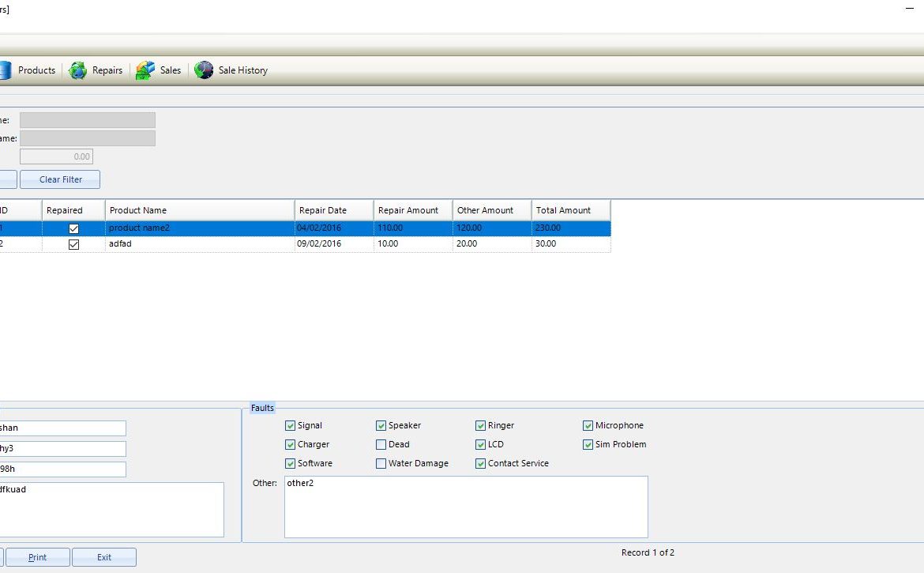The width and height of the screenshot is (924, 573).
Task: Open the Sales toolbar icon
Action: tap(145, 70)
